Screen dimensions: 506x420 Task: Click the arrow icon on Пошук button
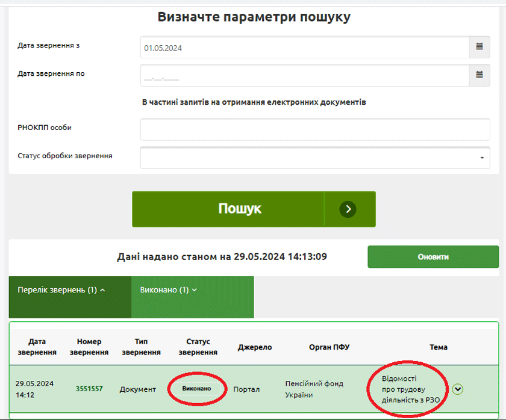348,209
